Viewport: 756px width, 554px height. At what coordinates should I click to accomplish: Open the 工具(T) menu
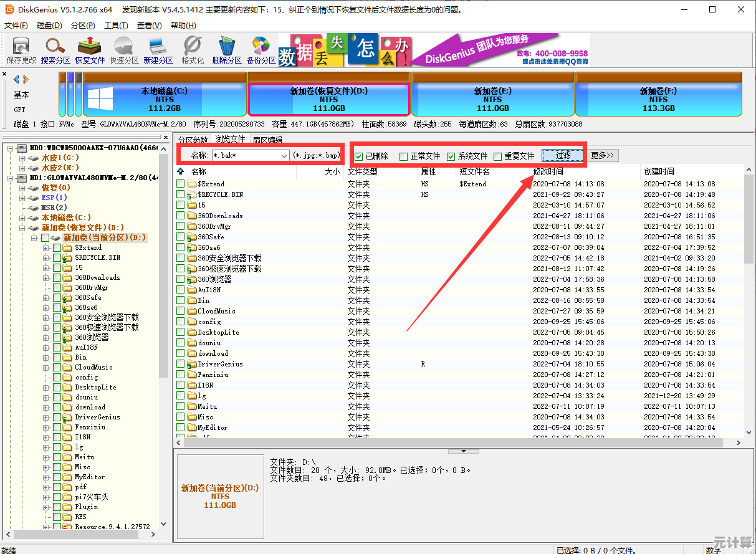click(115, 26)
